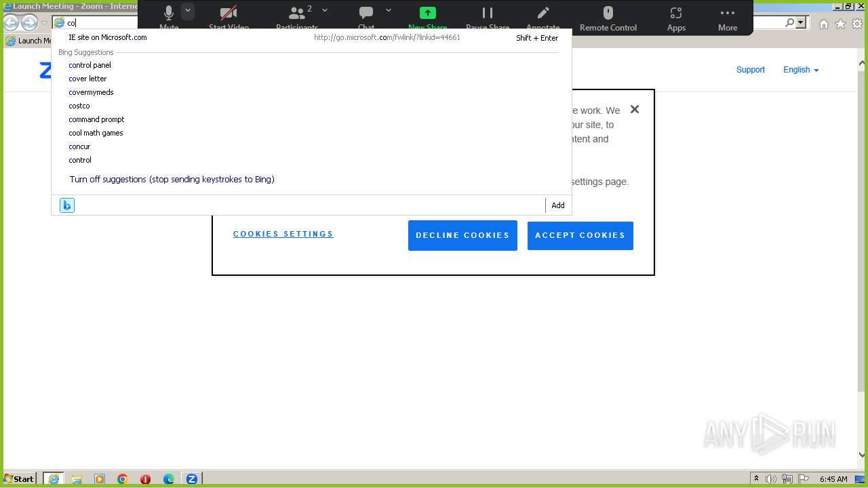
Task: Click Bing search provider icon
Action: 67,205
